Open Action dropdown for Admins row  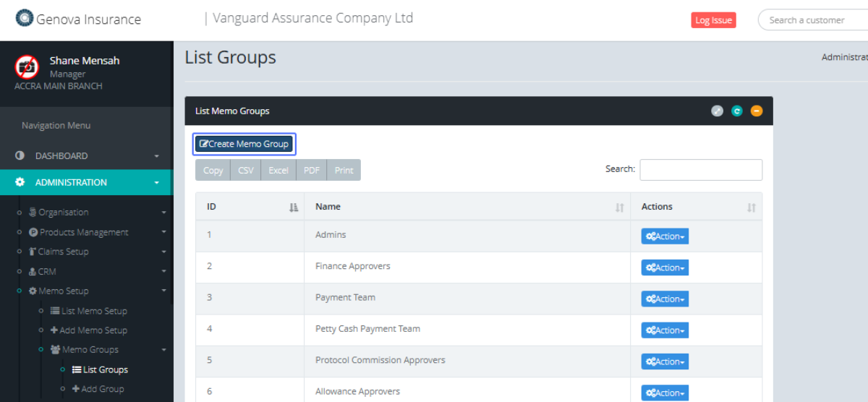click(x=664, y=236)
